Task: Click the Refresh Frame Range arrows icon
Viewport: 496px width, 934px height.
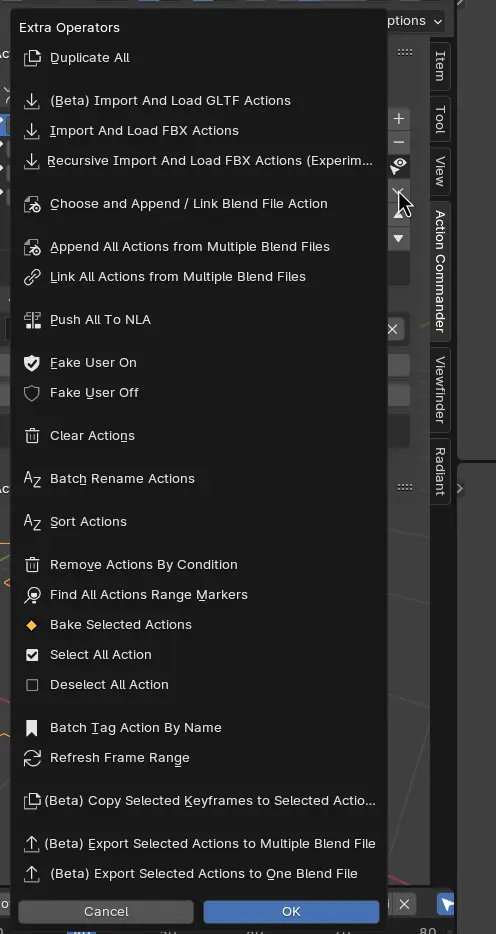Action: pyautogui.click(x=32, y=758)
